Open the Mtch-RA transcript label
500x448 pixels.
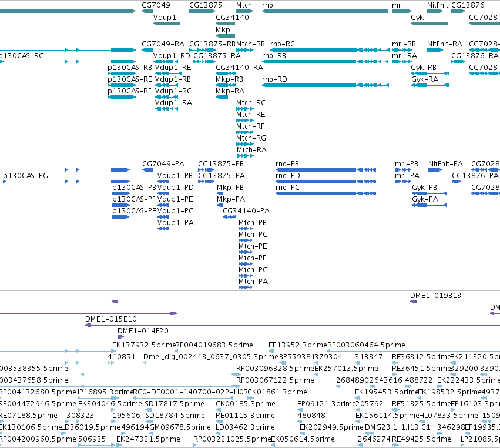[251, 150]
